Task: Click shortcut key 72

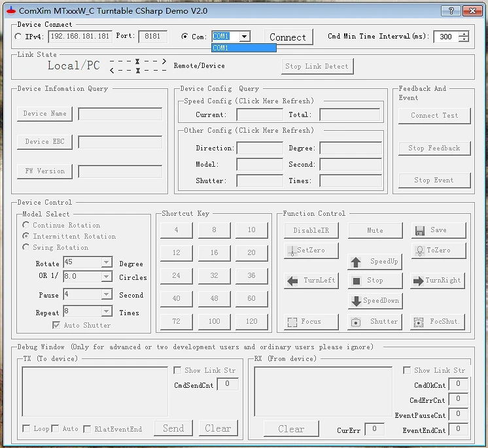Action: [x=177, y=322]
